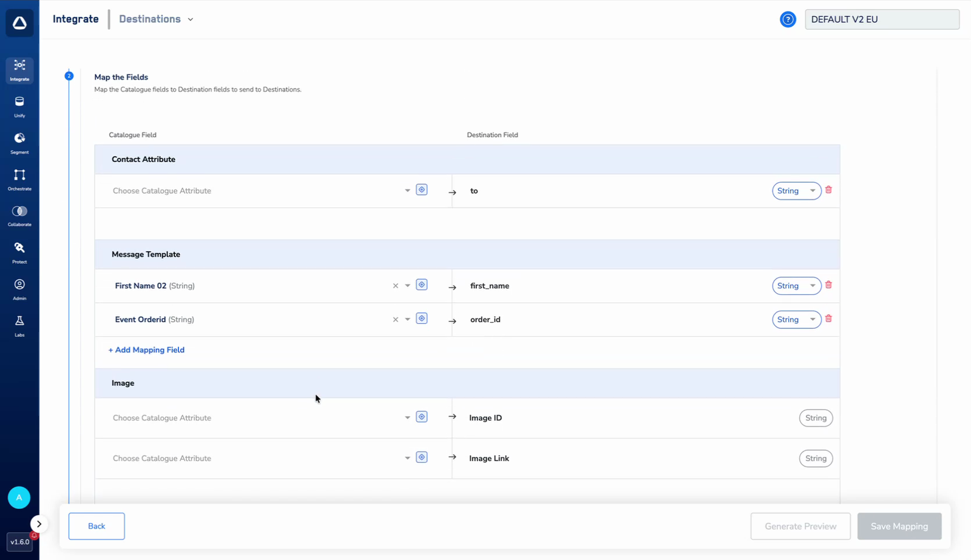971x560 pixels.
Task: Click the Integrate header title
Action: click(x=75, y=19)
